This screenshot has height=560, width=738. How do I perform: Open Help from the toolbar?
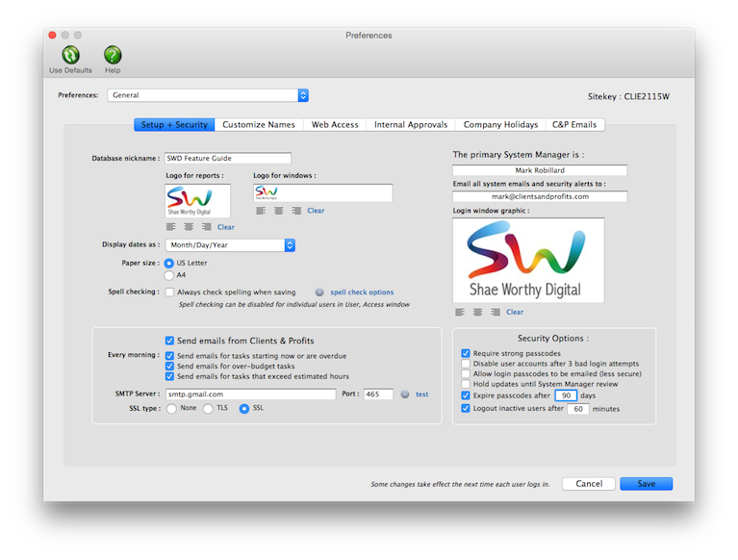click(x=113, y=56)
